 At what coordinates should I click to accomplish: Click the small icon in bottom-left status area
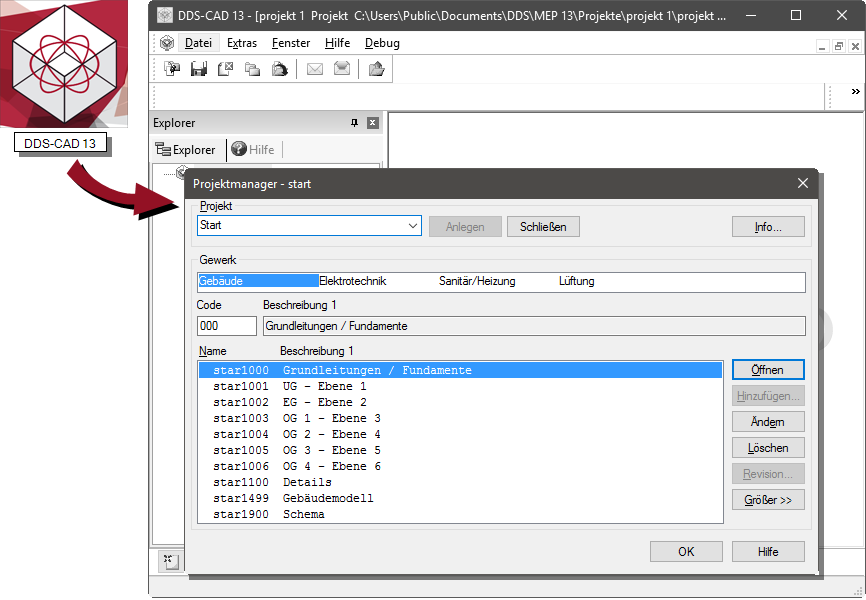pos(168,561)
